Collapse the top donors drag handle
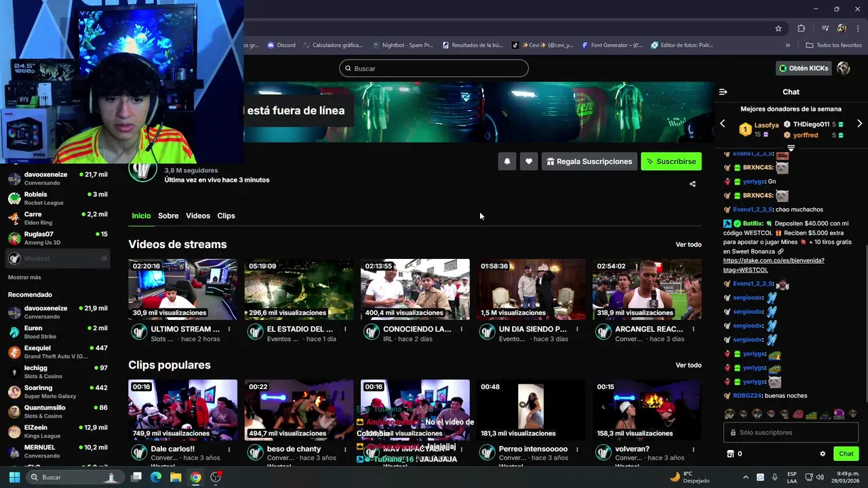 [791, 147]
